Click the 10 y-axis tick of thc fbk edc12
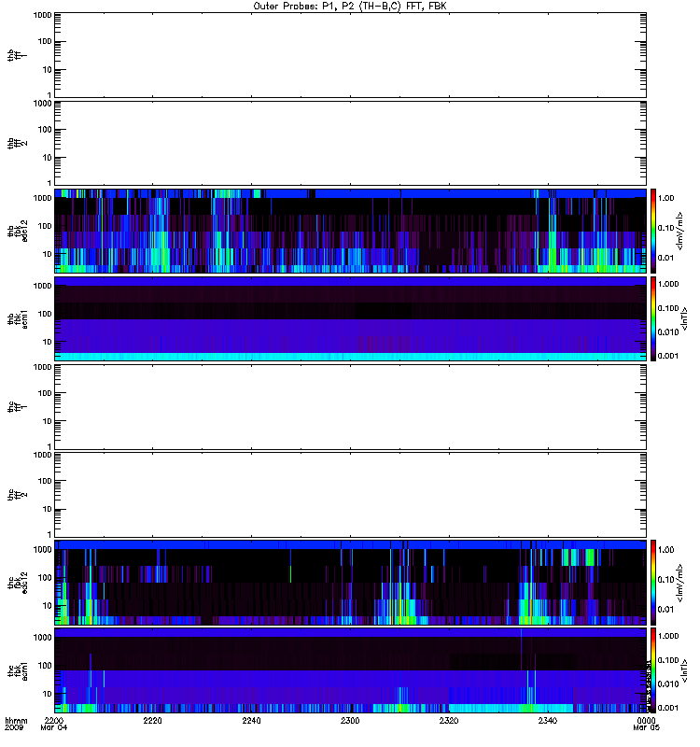This screenshot has height=747, width=700. pyautogui.click(x=48, y=606)
